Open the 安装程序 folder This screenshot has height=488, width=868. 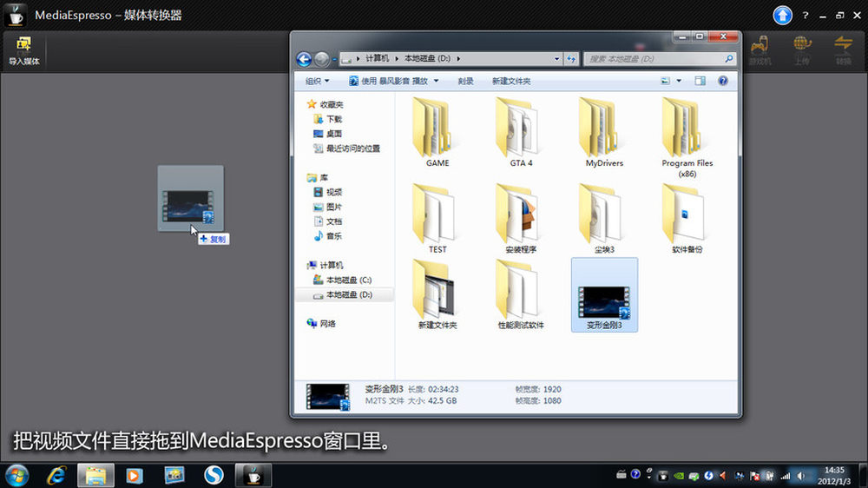click(x=521, y=219)
